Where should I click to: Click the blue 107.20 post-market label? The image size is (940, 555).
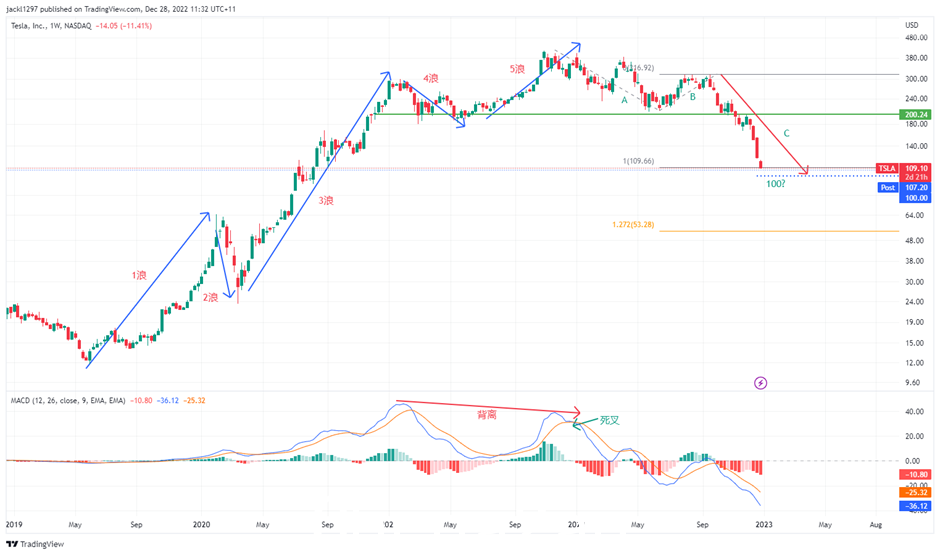click(x=915, y=188)
